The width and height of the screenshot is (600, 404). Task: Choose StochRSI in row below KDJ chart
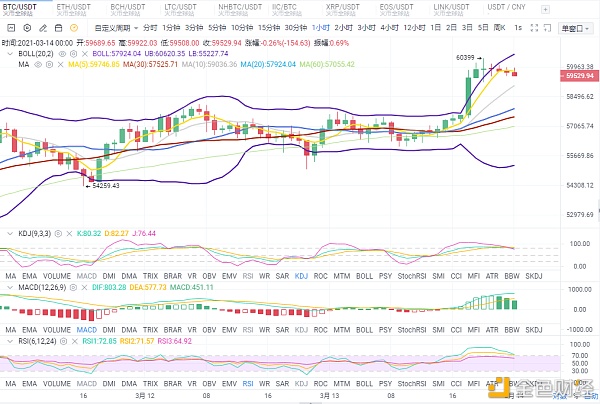412,276
